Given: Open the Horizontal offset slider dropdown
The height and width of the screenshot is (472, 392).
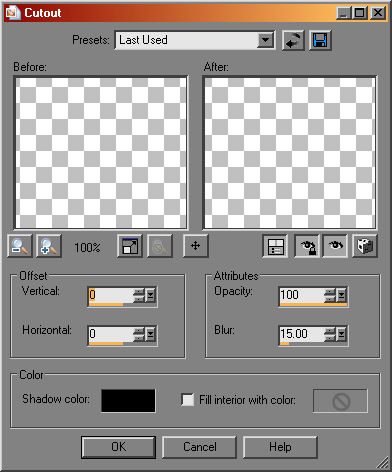Looking at the screenshot, I should (x=151, y=334).
